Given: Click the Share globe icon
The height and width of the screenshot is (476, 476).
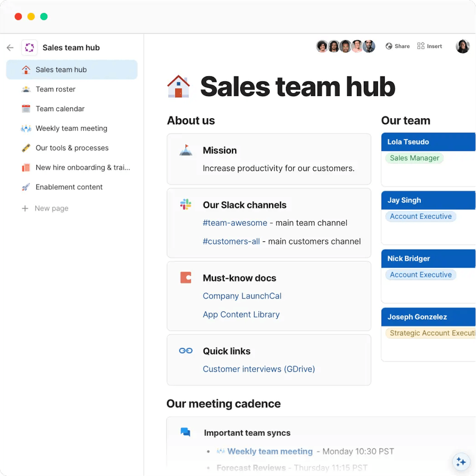Looking at the screenshot, I should [x=389, y=46].
